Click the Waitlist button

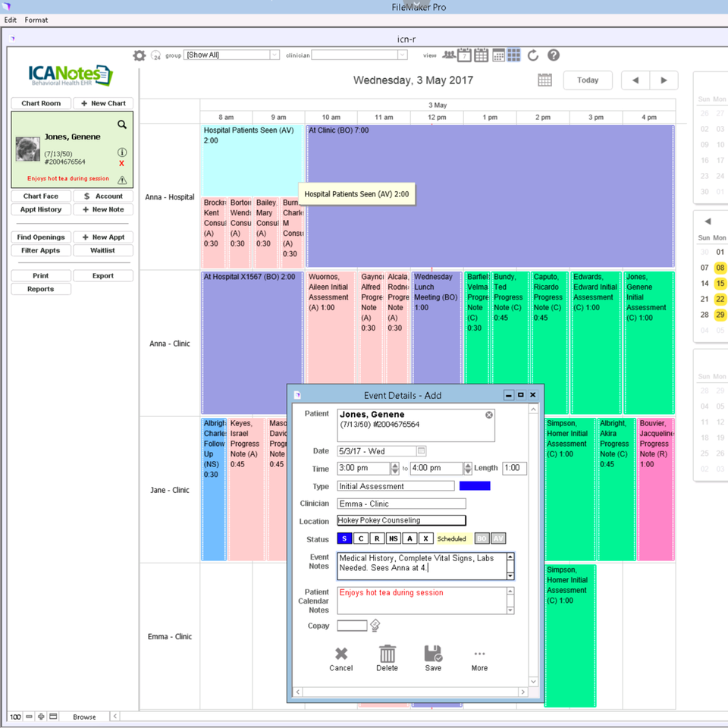(103, 250)
